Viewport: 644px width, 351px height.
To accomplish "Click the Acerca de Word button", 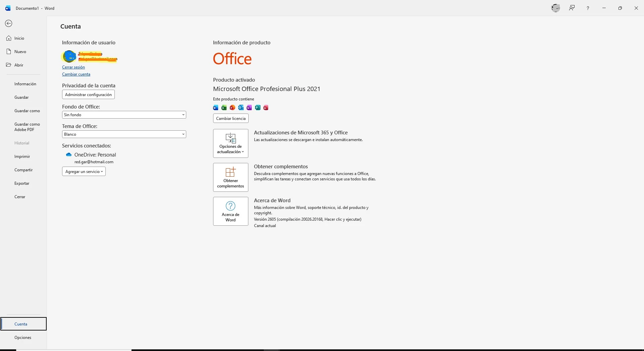I will coord(231,211).
